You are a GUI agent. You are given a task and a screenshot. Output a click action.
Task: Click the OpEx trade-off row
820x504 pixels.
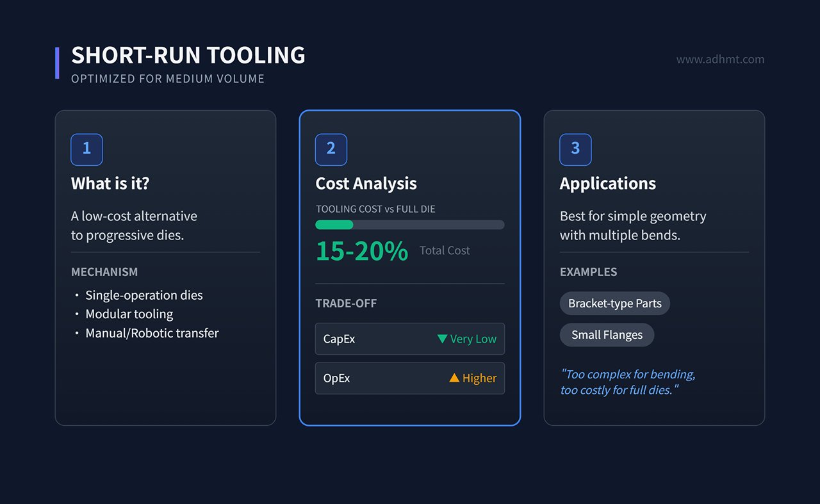(x=409, y=378)
